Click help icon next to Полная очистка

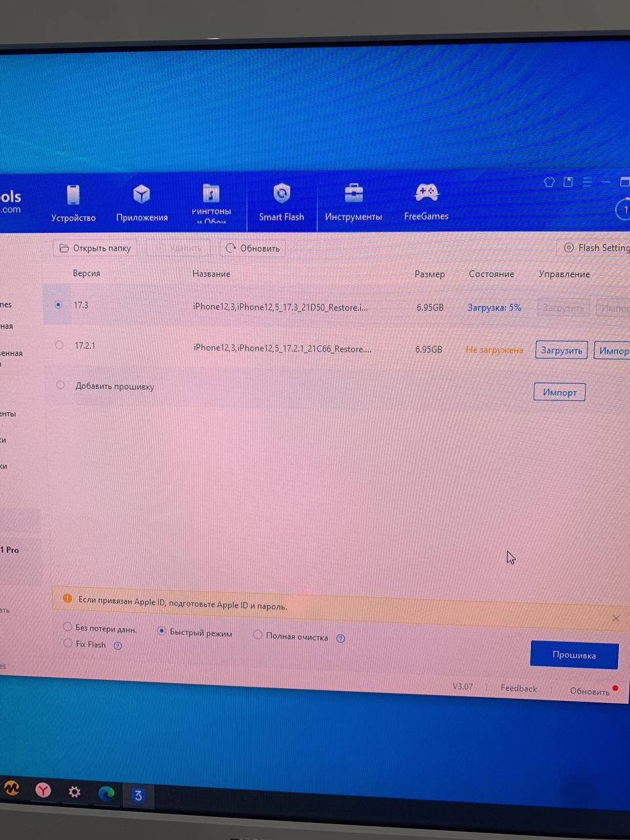(341, 639)
